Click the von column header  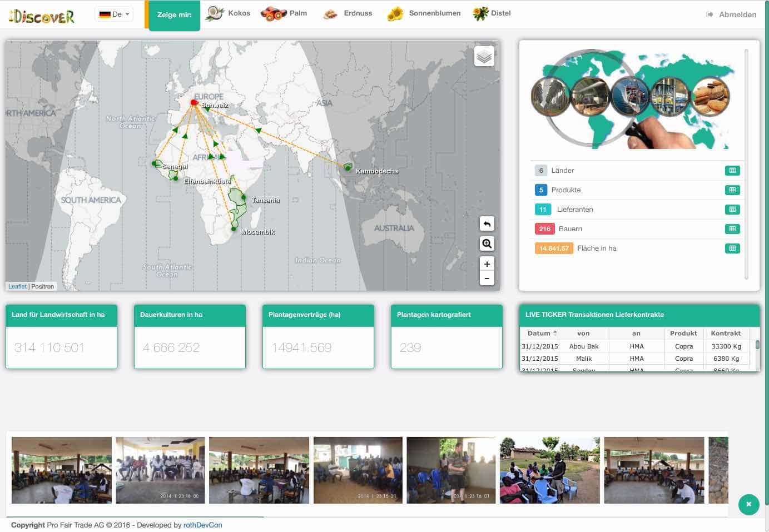coord(583,334)
